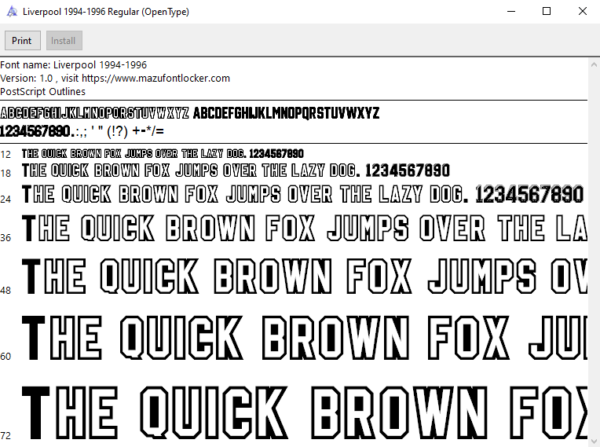Click the vertical scrollbar track
This screenshot has height=447, width=600.
click(594, 253)
